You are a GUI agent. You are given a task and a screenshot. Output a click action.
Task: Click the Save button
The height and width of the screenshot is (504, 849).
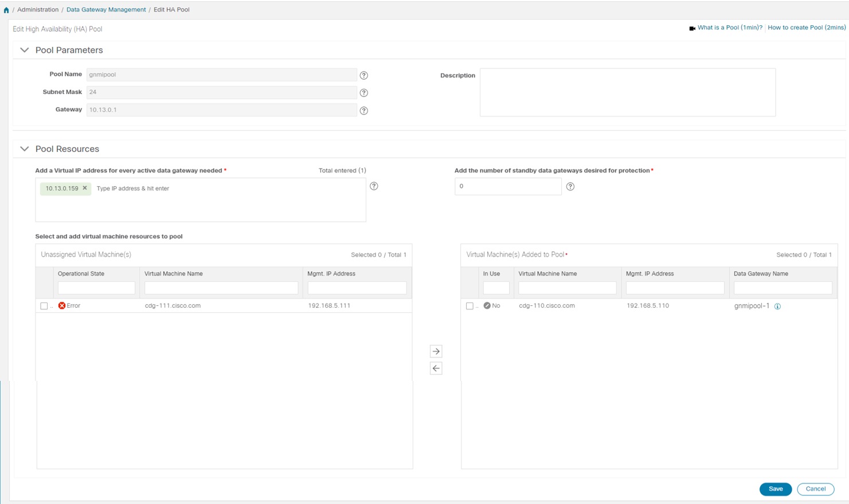click(775, 489)
